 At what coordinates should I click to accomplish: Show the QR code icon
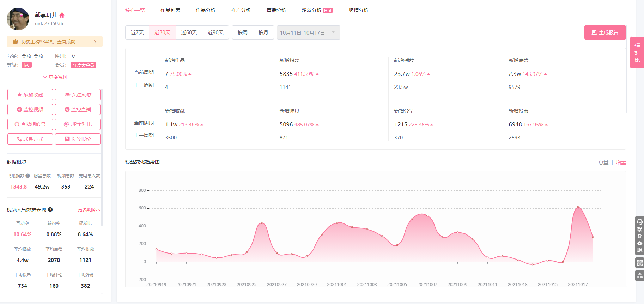tap(639, 263)
